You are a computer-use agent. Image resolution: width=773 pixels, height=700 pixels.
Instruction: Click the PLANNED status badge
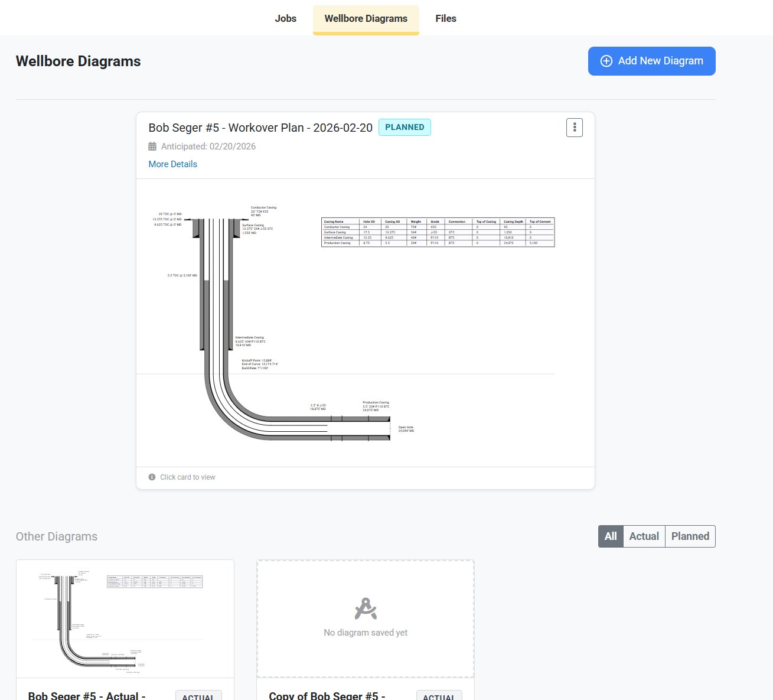(x=405, y=127)
